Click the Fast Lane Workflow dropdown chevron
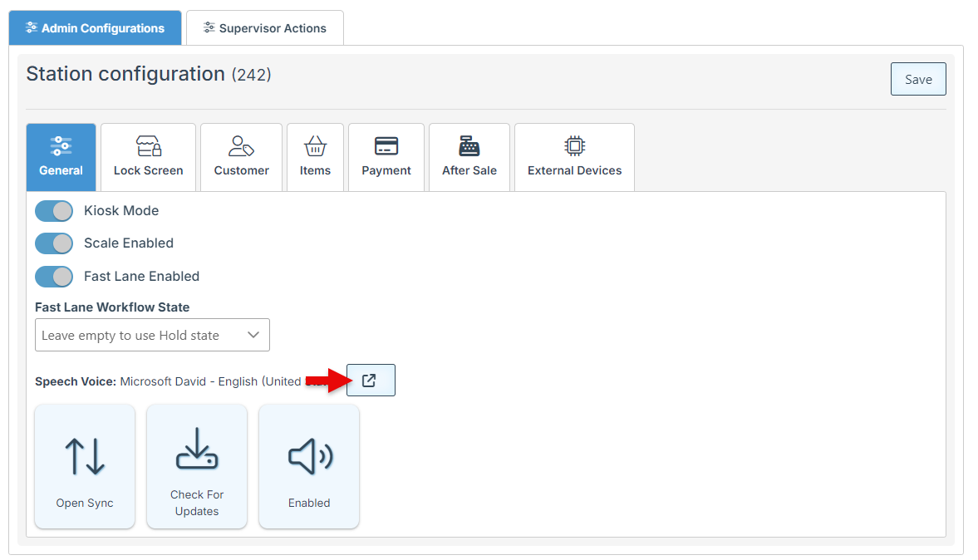The width and height of the screenshot is (978, 560). click(x=253, y=335)
